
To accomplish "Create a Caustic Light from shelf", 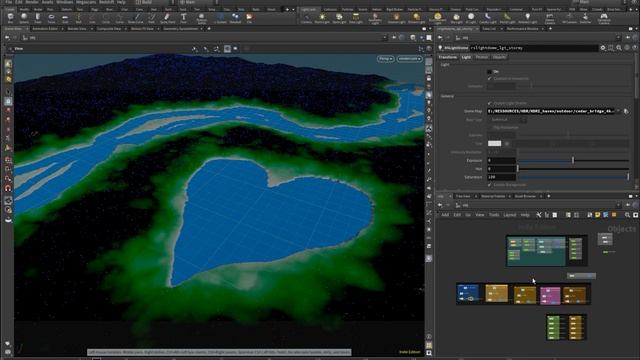I will (488, 18).
